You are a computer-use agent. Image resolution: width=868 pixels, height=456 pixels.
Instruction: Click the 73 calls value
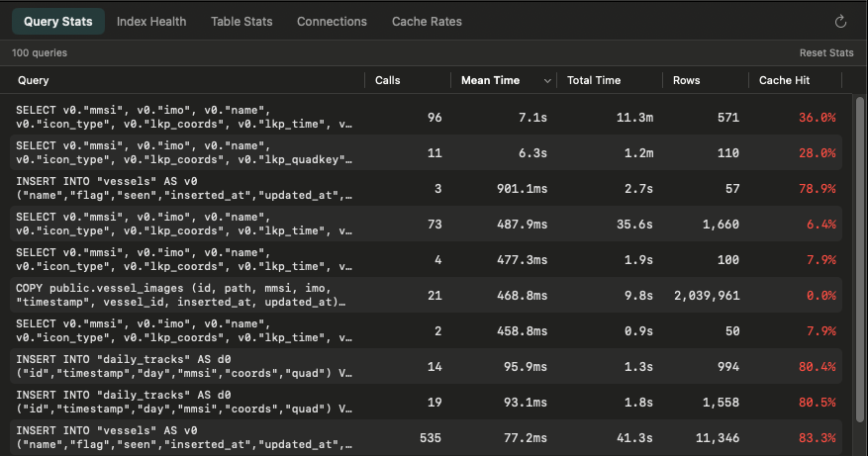click(x=434, y=225)
